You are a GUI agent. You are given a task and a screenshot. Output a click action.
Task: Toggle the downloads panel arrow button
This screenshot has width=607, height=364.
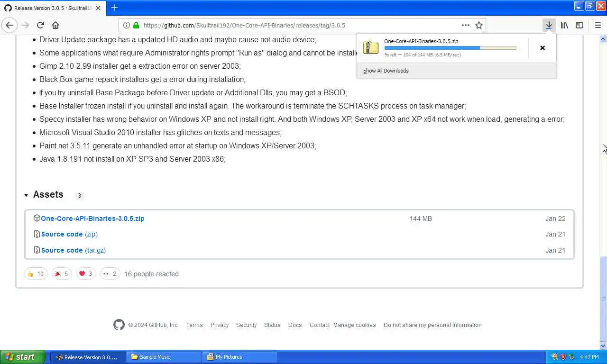[549, 25]
